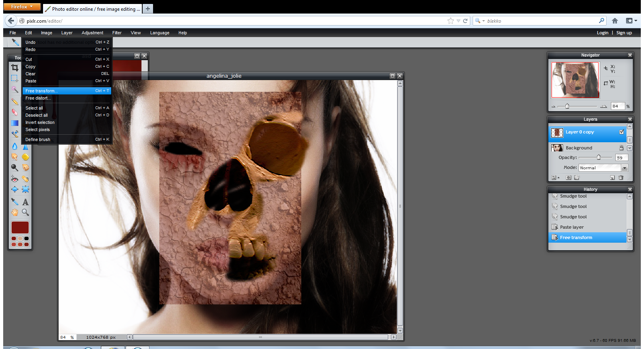The image size is (644, 349).
Task: Open the Filter menu
Action: [117, 33]
